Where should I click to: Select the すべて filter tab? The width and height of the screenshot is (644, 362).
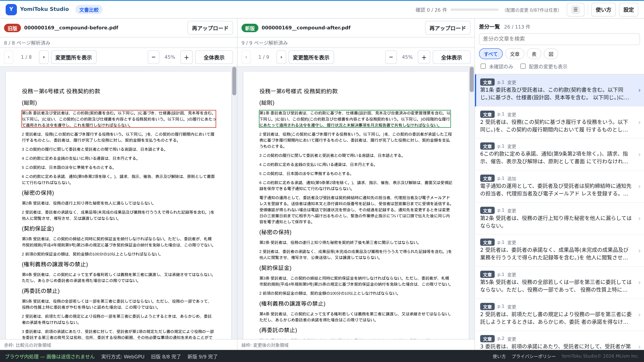491,54
